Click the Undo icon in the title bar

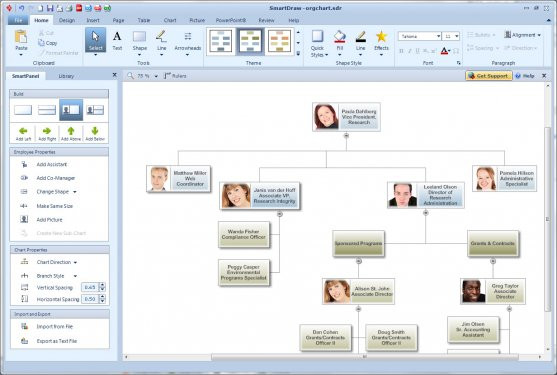coord(21,8)
